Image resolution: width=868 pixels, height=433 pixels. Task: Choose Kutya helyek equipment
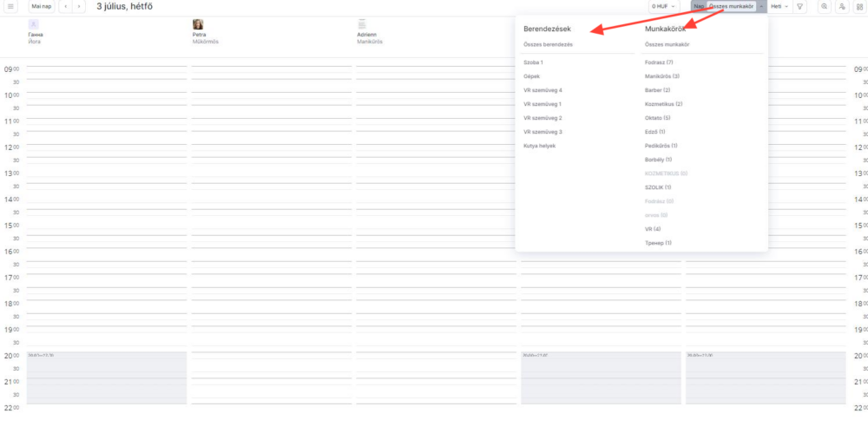point(539,146)
